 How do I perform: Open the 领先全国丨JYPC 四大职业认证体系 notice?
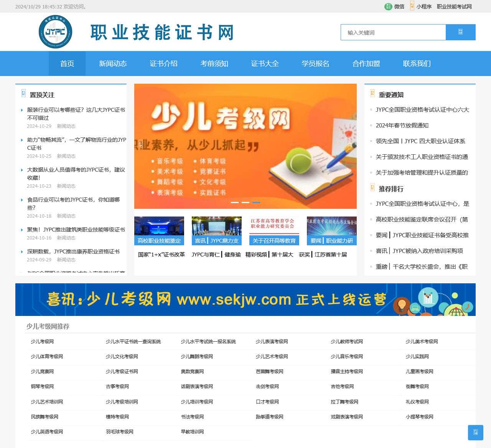point(420,141)
